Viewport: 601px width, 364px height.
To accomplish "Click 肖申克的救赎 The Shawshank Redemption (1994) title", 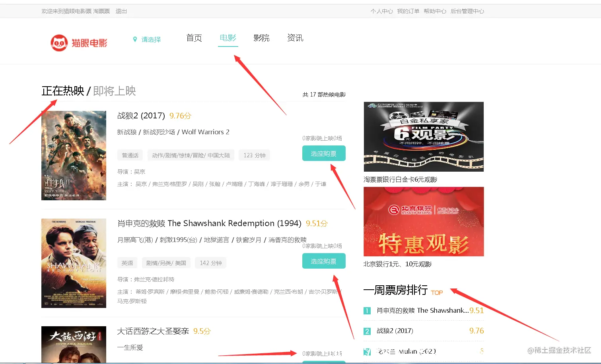I will pyautogui.click(x=209, y=223).
